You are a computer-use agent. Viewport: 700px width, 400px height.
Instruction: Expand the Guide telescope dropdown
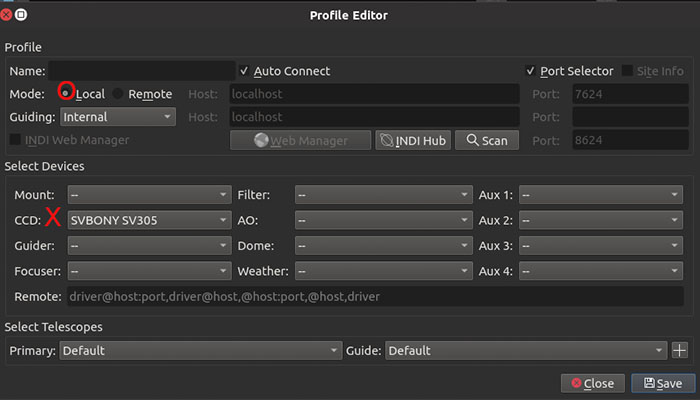525,351
